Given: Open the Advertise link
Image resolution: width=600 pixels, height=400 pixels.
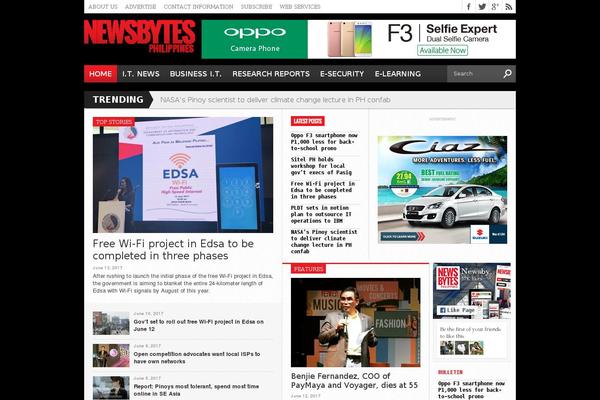Looking at the screenshot, I should [140, 7].
